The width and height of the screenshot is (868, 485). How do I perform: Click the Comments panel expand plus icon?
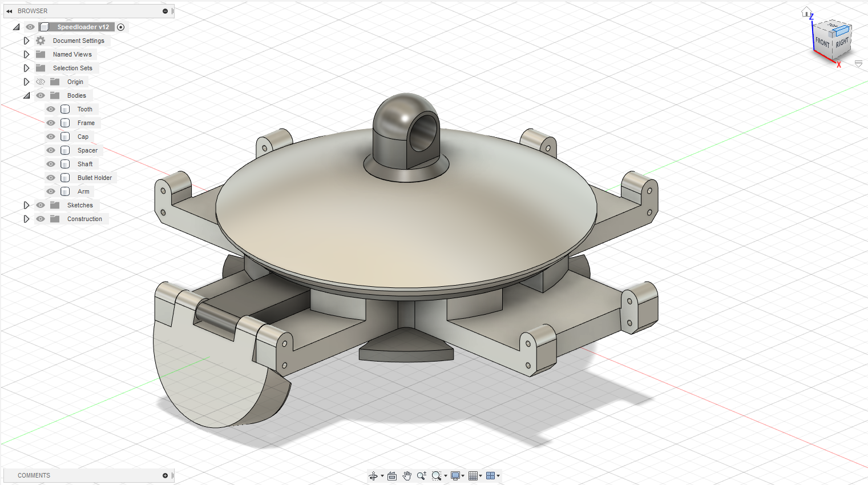165,475
